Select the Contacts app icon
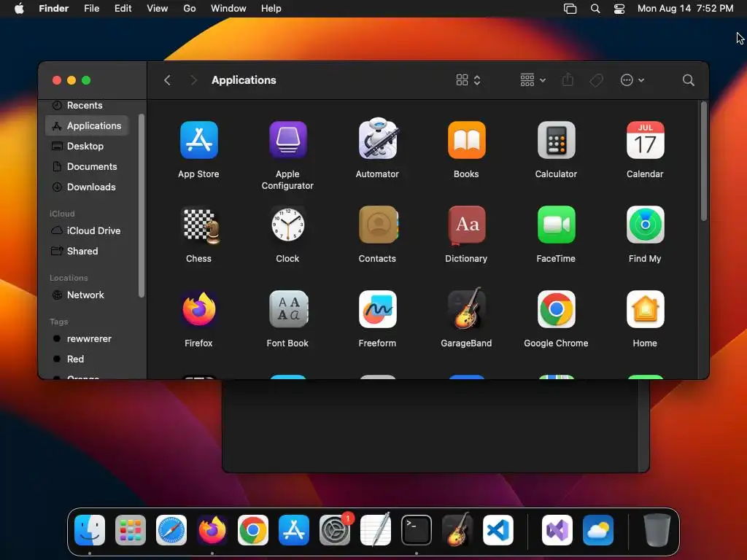 (379, 225)
